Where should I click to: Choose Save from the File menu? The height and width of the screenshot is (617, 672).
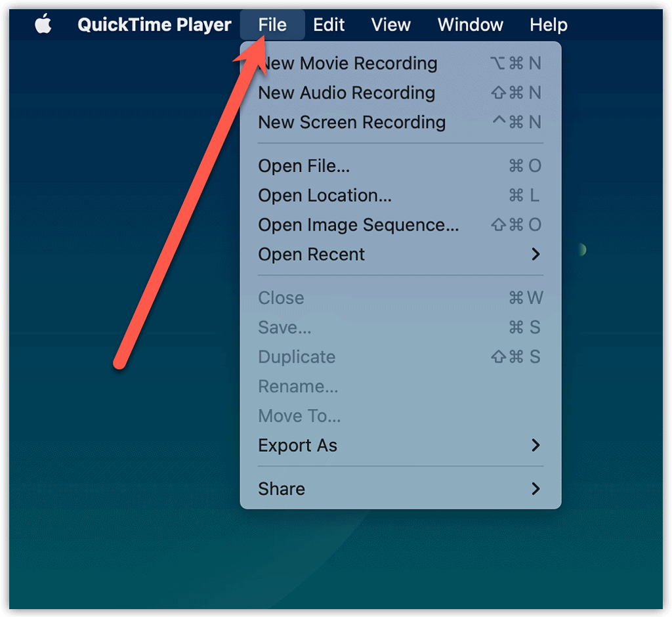pos(285,327)
